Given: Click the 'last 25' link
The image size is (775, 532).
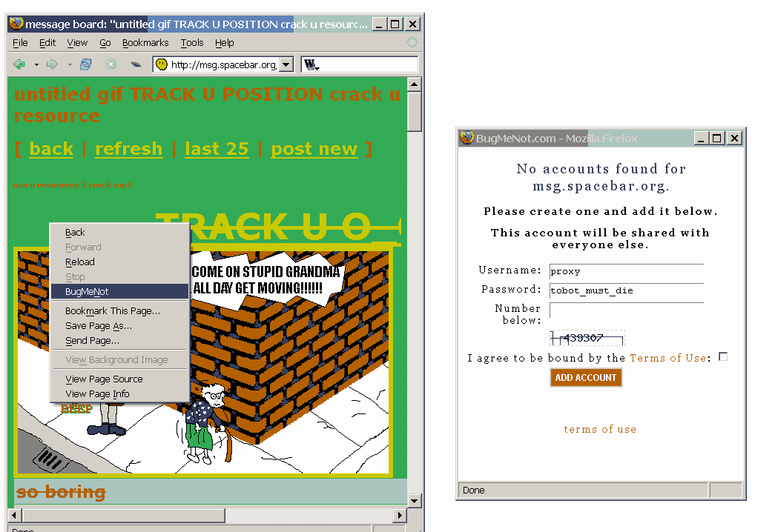Looking at the screenshot, I should point(217,149).
